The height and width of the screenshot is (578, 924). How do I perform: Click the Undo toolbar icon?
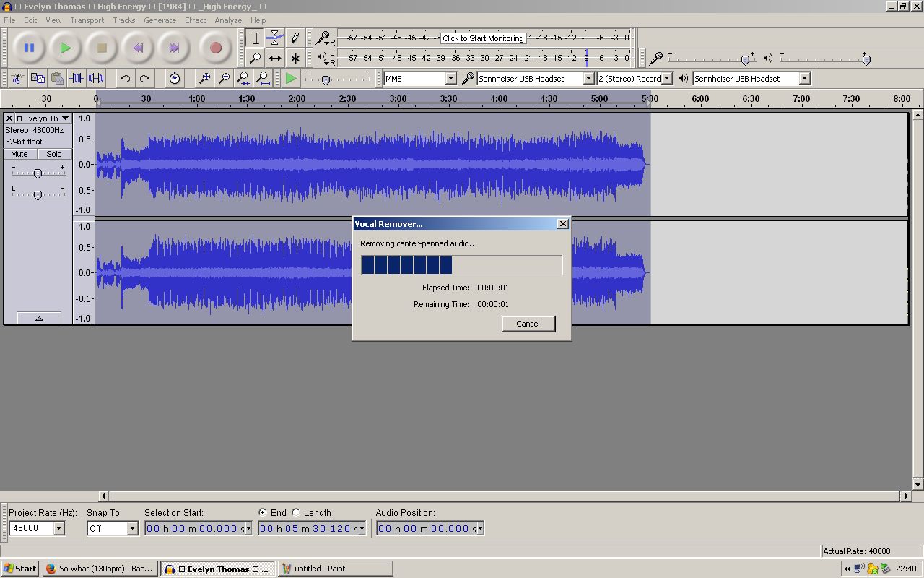click(125, 78)
